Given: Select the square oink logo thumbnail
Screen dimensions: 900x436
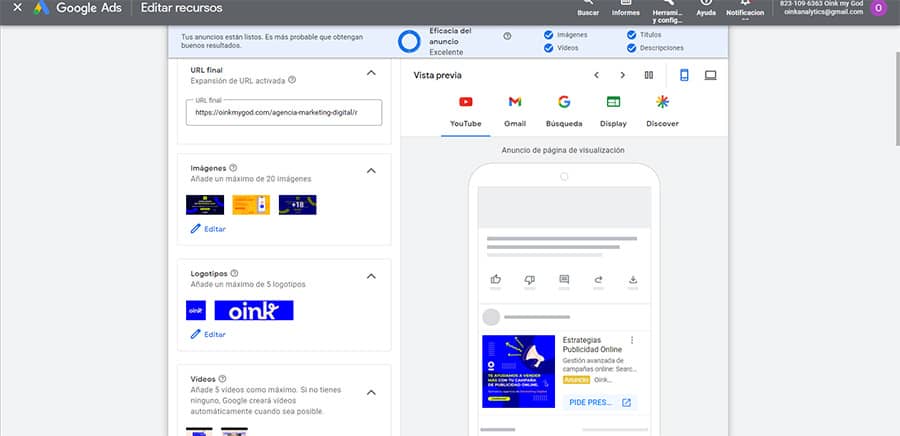Looking at the screenshot, I should [x=196, y=310].
